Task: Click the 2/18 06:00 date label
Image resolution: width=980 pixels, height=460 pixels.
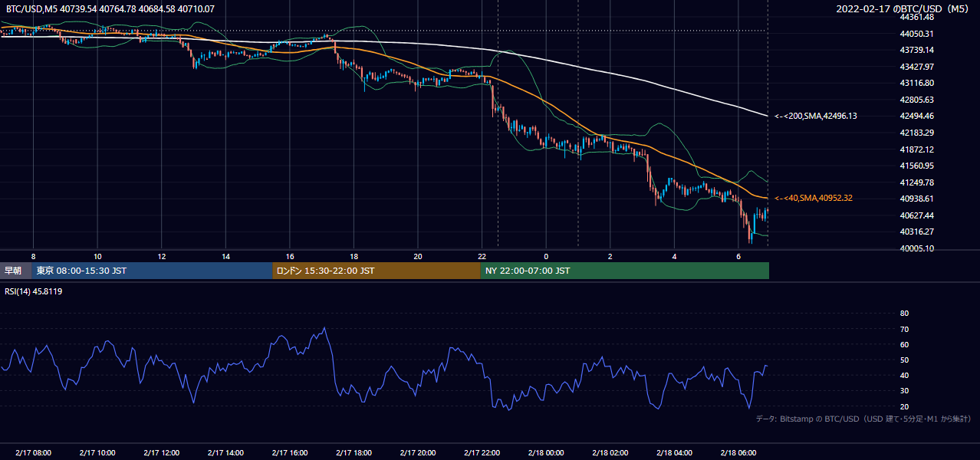Action: click(x=738, y=452)
